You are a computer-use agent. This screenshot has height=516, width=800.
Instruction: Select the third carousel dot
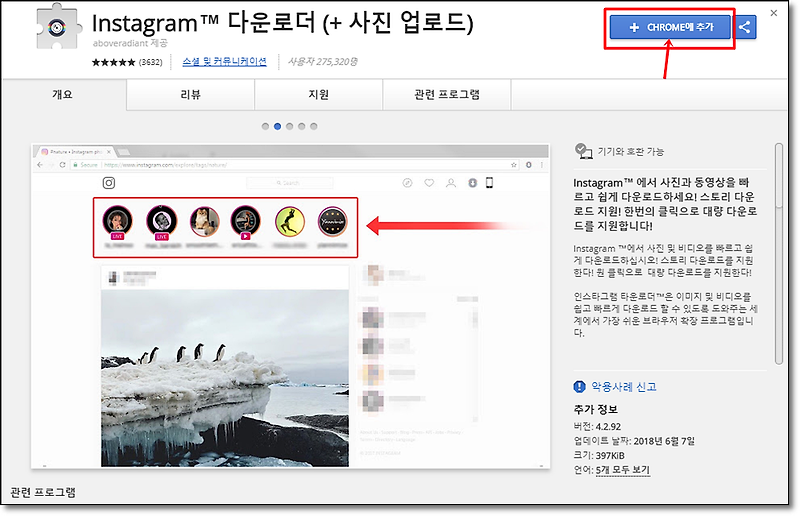coord(290,126)
